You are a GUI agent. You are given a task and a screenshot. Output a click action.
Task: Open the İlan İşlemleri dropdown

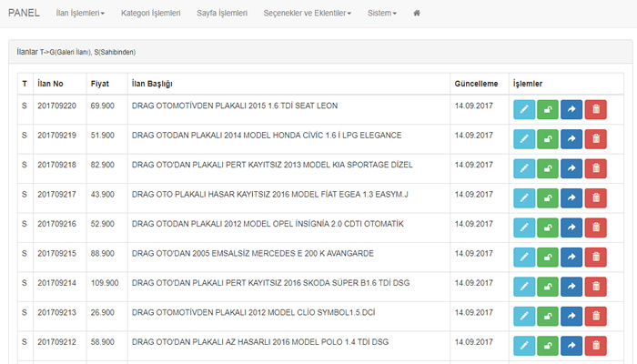pos(80,14)
